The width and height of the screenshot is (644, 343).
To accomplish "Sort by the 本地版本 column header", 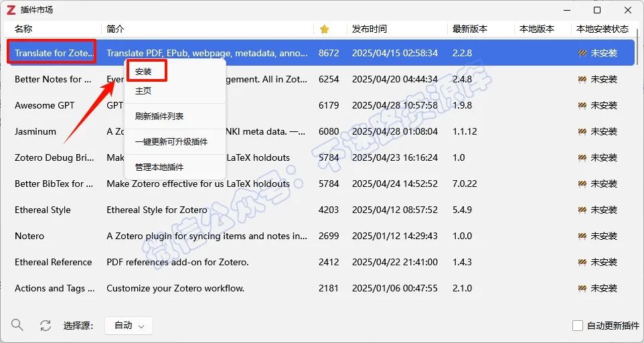I will (x=537, y=29).
